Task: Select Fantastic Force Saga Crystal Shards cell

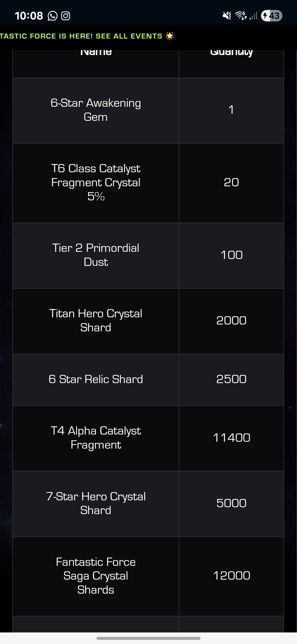Action: pos(96,576)
